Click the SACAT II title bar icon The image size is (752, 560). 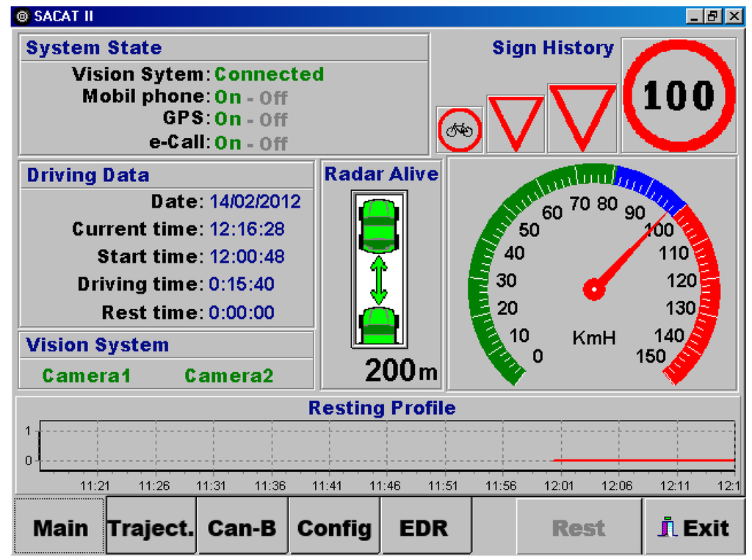pyautogui.click(x=22, y=16)
